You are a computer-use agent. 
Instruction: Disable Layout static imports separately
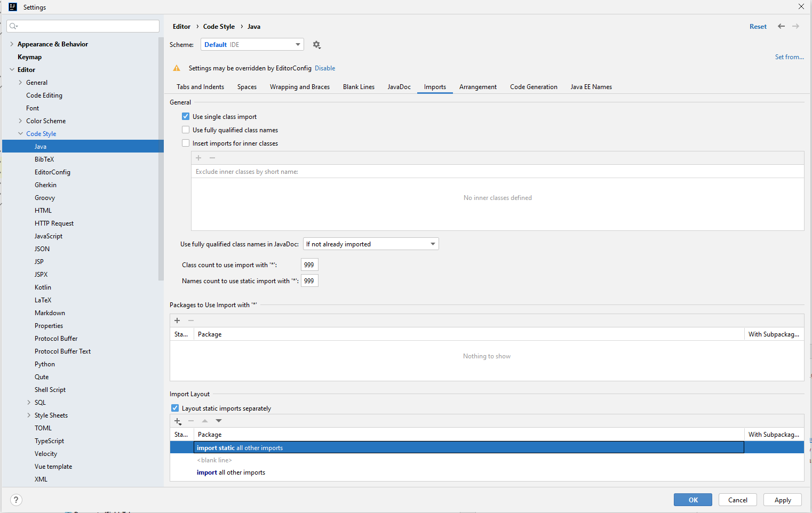(174, 408)
